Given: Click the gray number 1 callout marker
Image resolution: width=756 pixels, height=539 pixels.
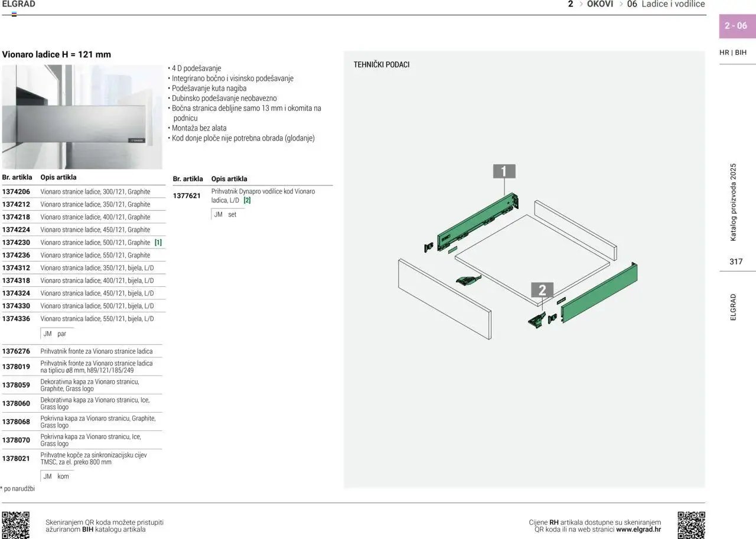Looking at the screenshot, I should tap(504, 171).
